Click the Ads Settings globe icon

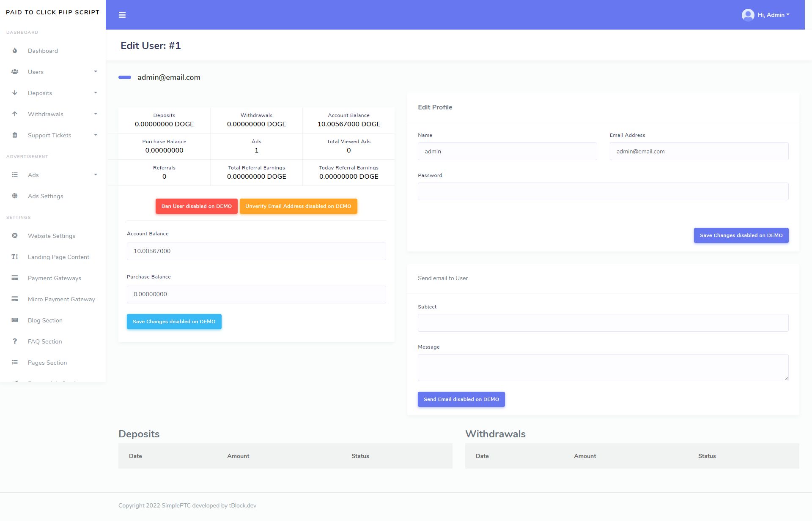point(15,196)
